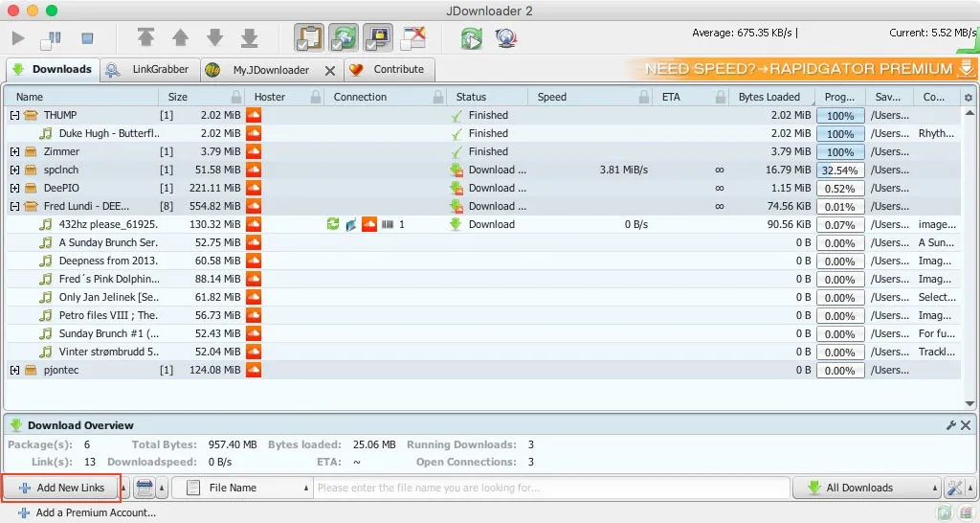The image size is (980, 523).
Task: Toggle lock icon on Speed column
Action: (x=644, y=97)
